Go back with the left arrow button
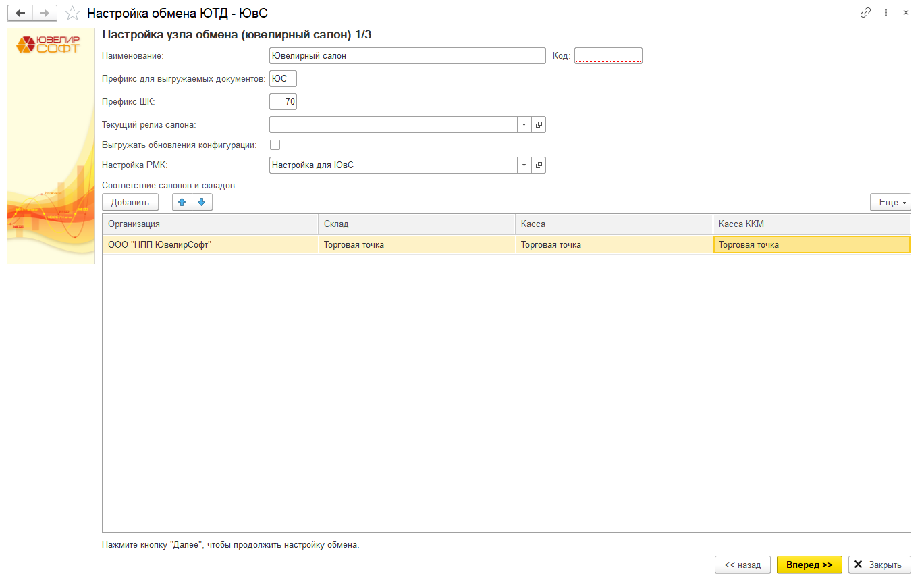The height and width of the screenshot is (576, 924). [20, 13]
